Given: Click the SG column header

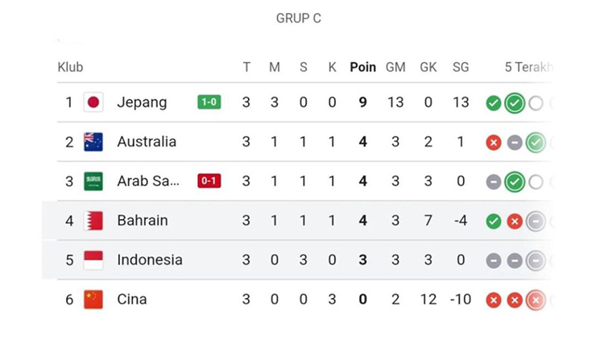Looking at the screenshot, I should [x=461, y=67].
